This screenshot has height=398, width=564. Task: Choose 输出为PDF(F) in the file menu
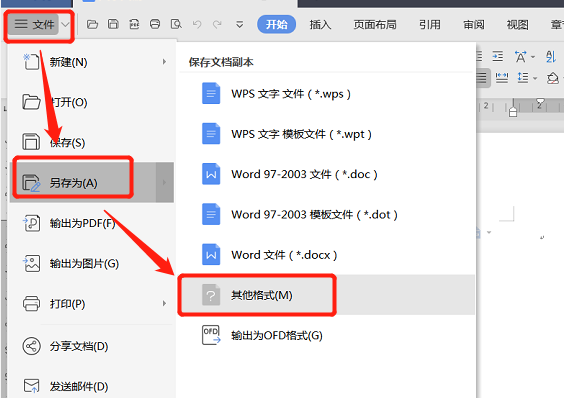[x=92, y=223]
